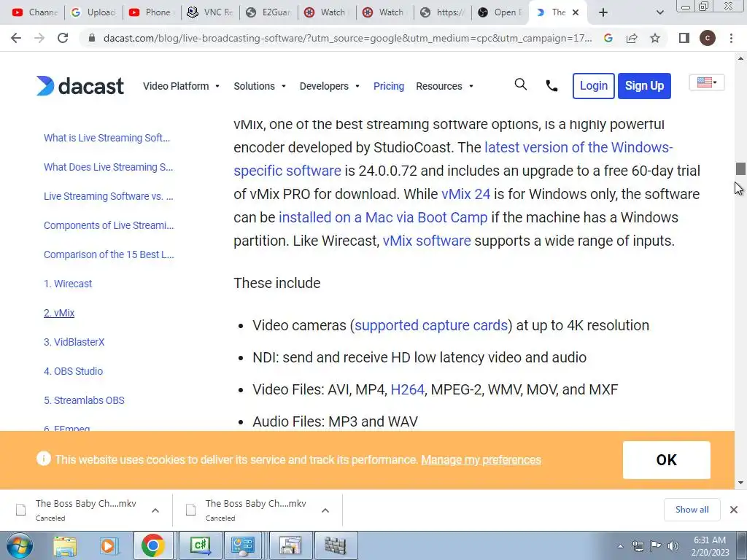Viewport: 747px width, 560px height.
Task: Click the phone contact icon
Action: (x=551, y=86)
